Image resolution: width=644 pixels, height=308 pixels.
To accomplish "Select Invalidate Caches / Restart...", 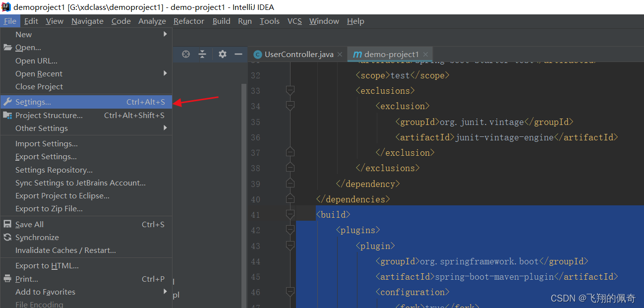I will pos(86,250).
